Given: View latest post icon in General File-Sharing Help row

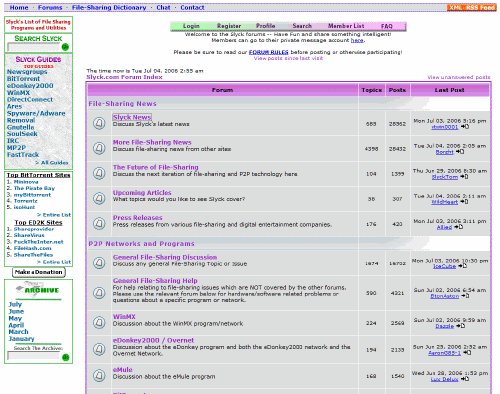Looking at the screenshot, I should [465, 296].
